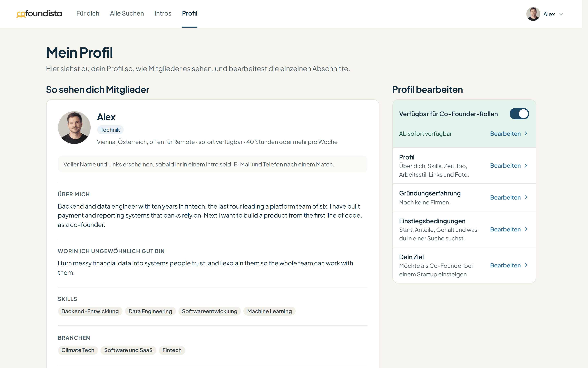The width and height of the screenshot is (588, 368).
Task: Click the Technik role badge
Action: pos(110,130)
